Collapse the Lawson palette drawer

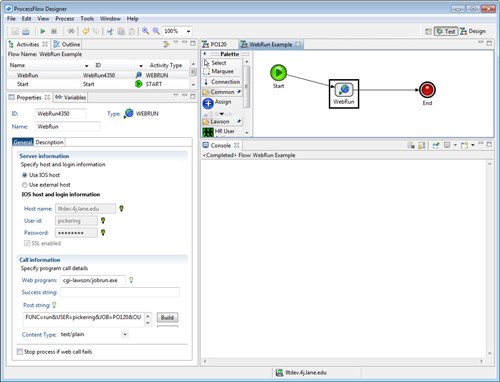coord(222,122)
